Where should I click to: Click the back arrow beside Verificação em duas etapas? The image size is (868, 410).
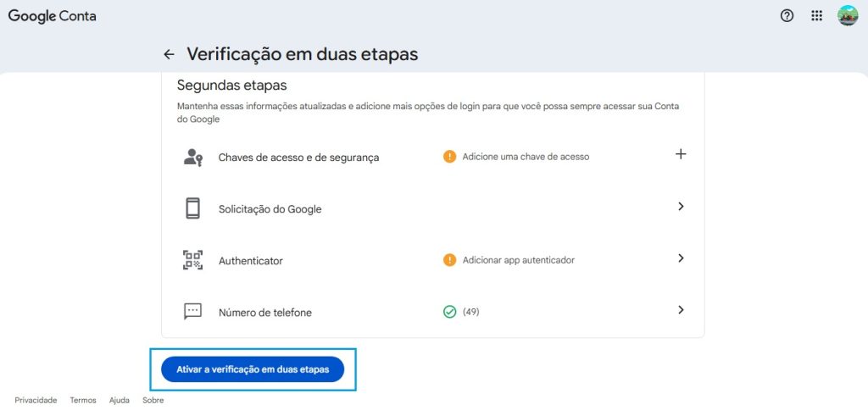coord(169,54)
